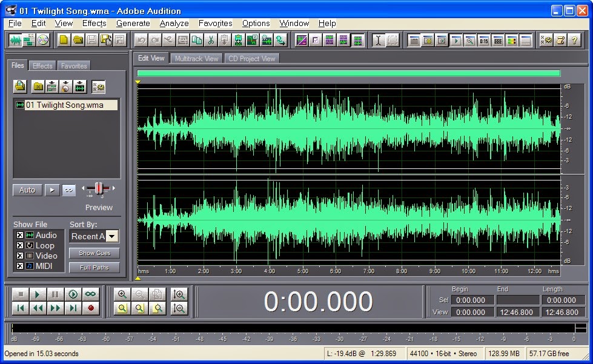The width and height of the screenshot is (593, 364).
Task: Open the Favorites menu
Action: [216, 24]
